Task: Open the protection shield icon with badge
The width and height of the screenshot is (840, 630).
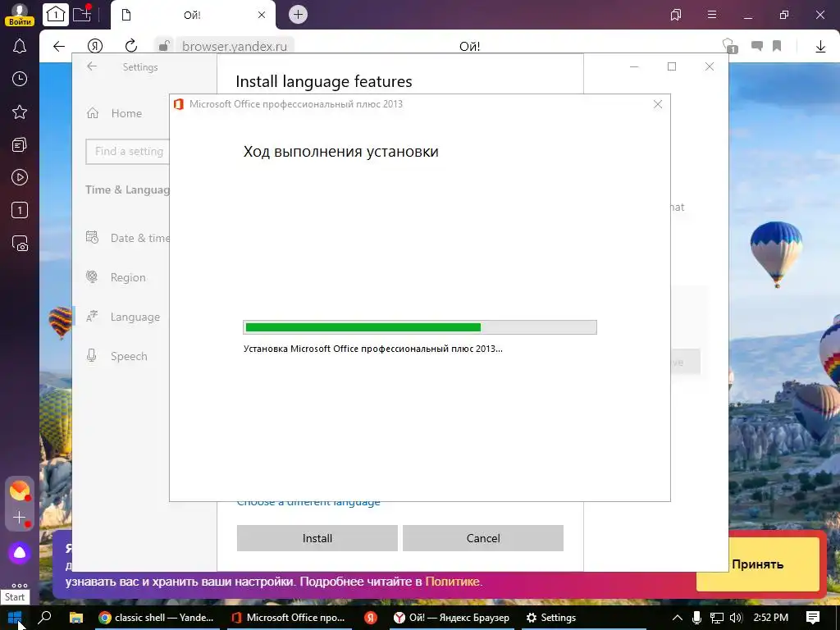Action: click(x=729, y=46)
